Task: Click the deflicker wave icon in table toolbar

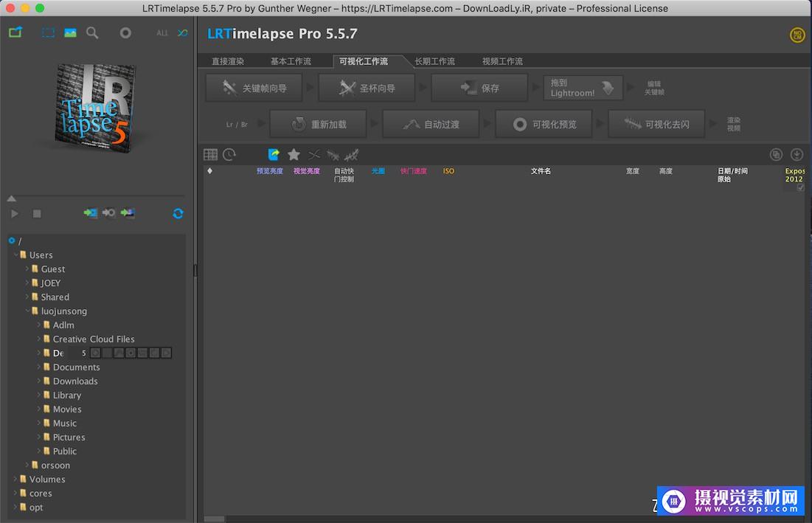Action: (333, 154)
